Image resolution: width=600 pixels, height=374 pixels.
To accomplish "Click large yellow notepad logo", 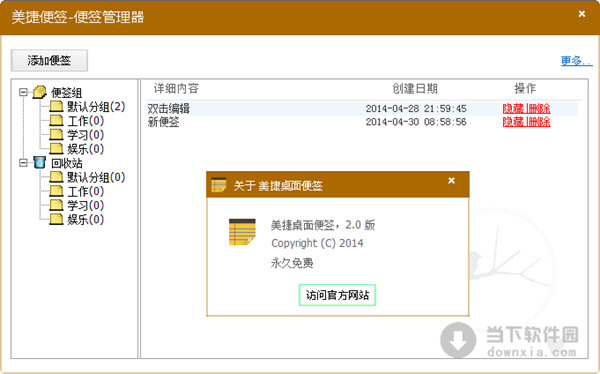I will point(242,232).
